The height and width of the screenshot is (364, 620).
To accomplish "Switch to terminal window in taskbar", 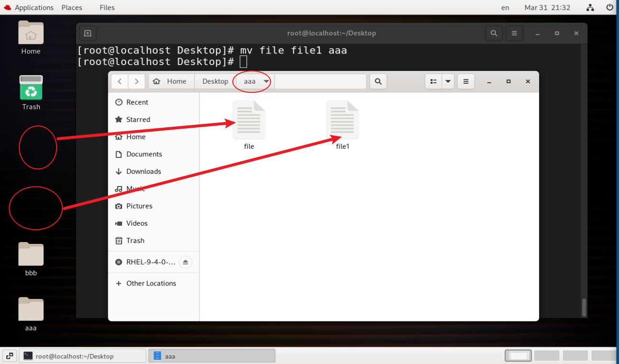I will (83, 356).
